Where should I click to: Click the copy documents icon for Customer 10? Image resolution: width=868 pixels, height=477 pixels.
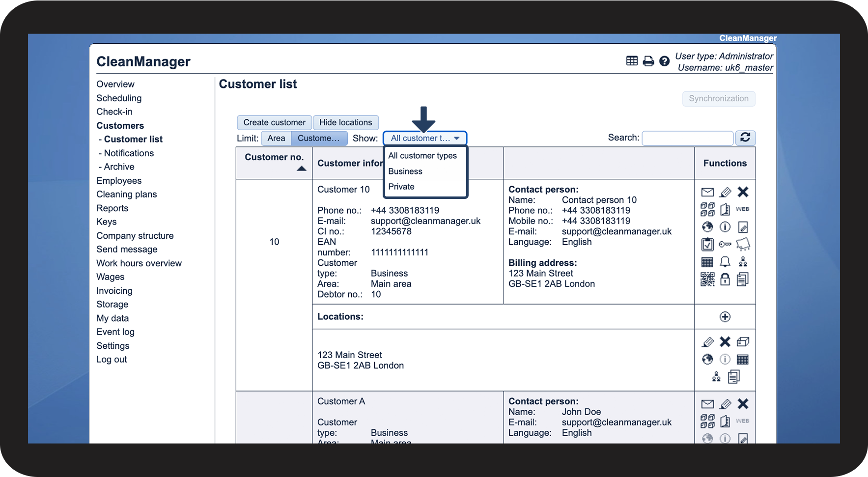pos(743,280)
